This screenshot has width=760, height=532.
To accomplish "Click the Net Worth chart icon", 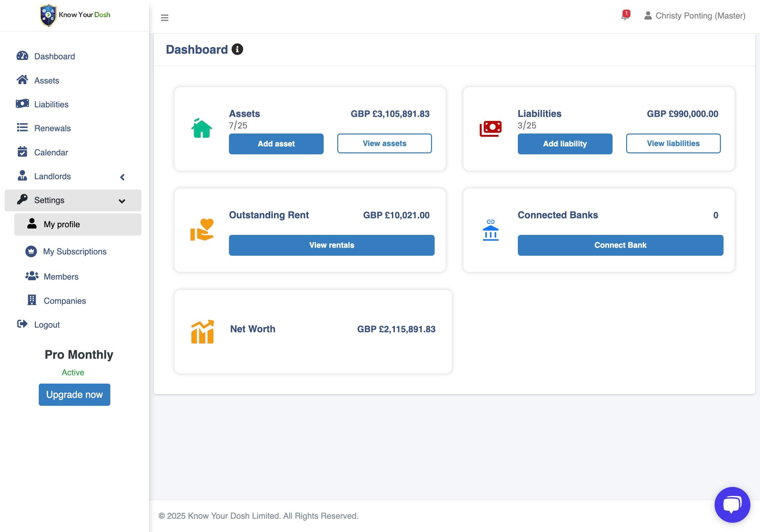I will pyautogui.click(x=202, y=332).
